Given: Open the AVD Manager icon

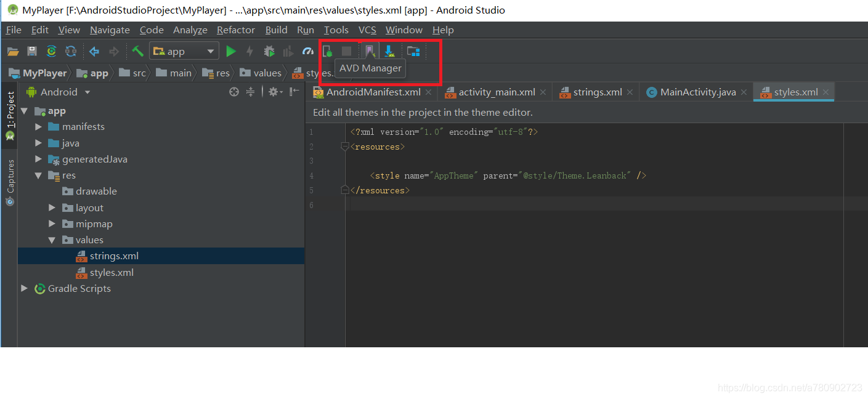Looking at the screenshot, I should [370, 51].
